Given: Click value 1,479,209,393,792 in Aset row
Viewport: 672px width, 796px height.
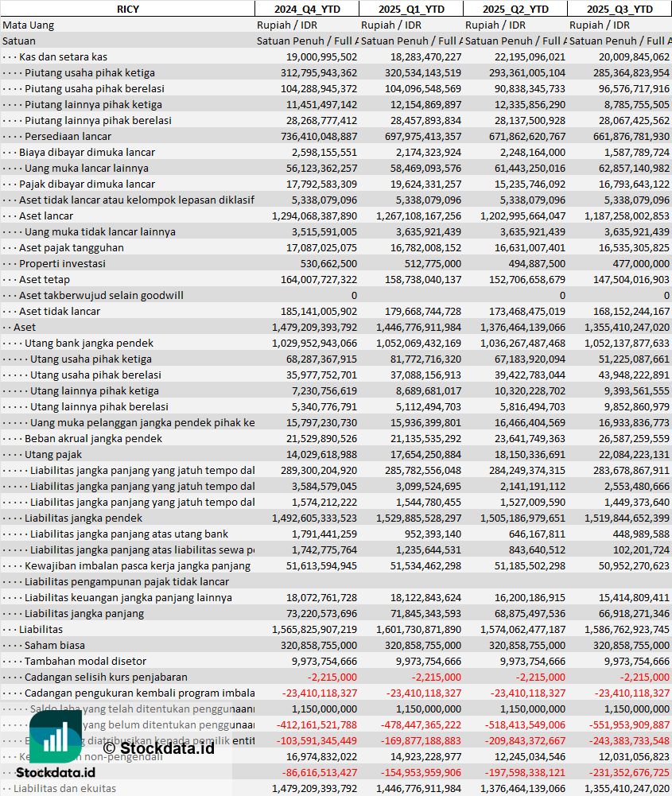Looking at the screenshot, I should 314,327.
